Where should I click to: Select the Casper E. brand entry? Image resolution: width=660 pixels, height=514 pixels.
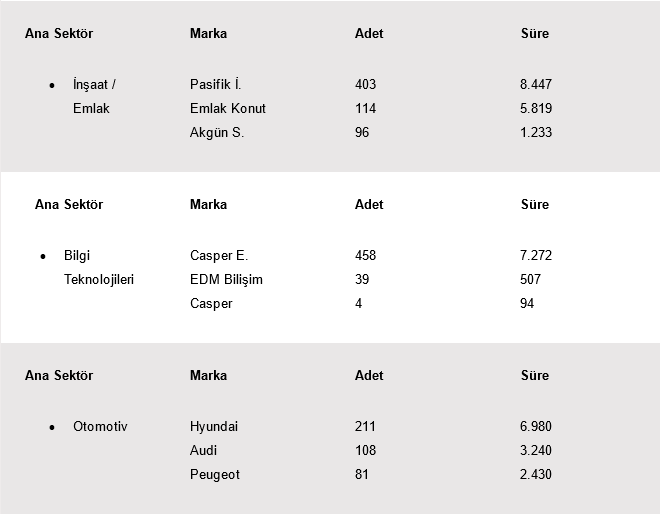click(219, 256)
